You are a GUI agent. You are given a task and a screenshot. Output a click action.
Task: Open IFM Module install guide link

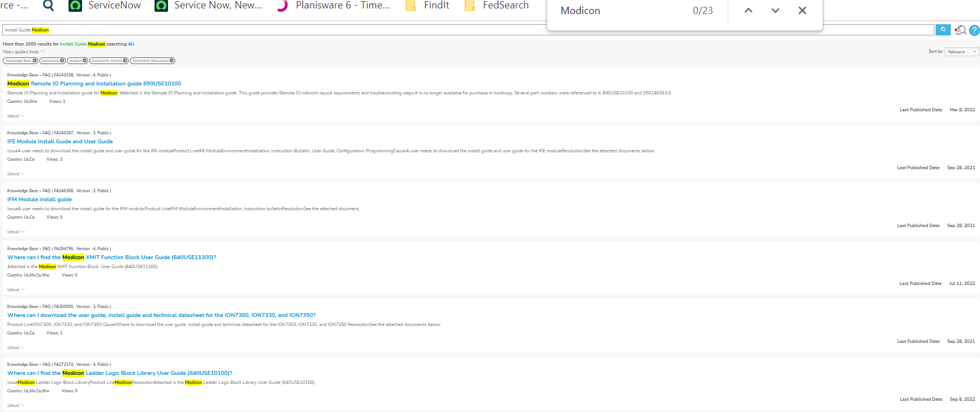tap(39, 200)
